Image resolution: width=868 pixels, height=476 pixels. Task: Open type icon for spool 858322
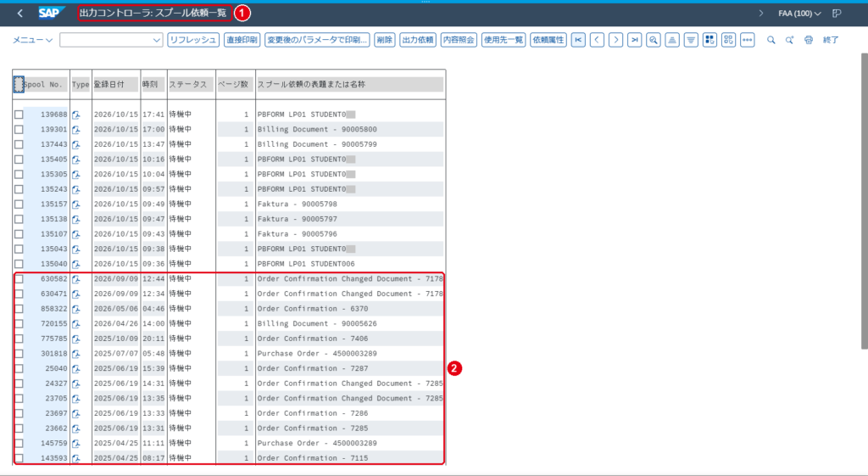pyautogui.click(x=75, y=309)
